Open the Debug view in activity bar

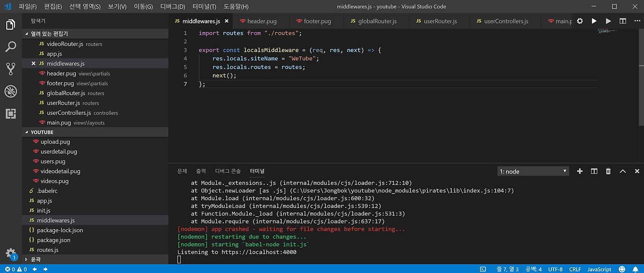(11, 91)
